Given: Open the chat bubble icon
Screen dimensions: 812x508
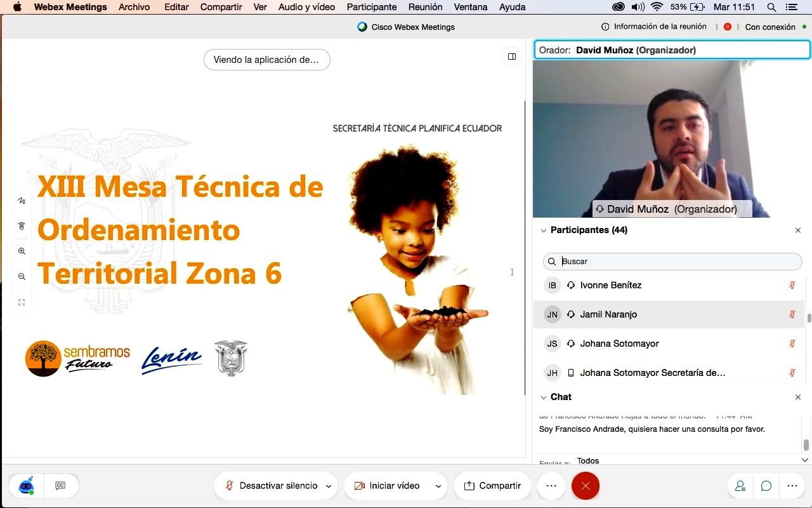Looking at the screenshot, I should tap(766, 486).
